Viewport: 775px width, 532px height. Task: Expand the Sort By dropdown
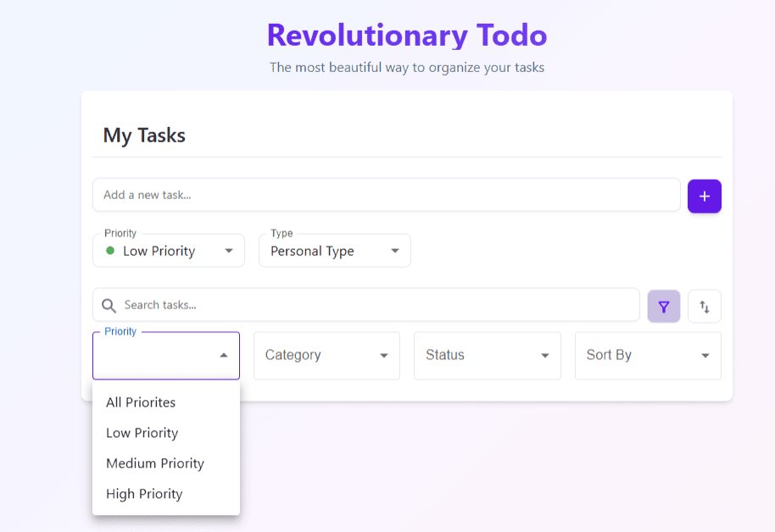(x=648, y=356)
